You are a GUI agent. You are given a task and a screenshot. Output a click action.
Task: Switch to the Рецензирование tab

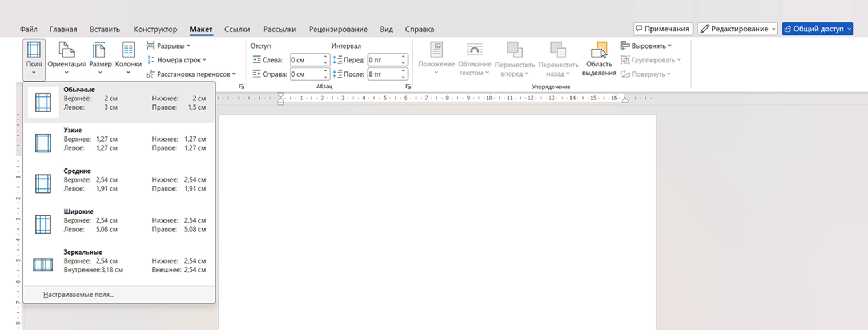338,29
